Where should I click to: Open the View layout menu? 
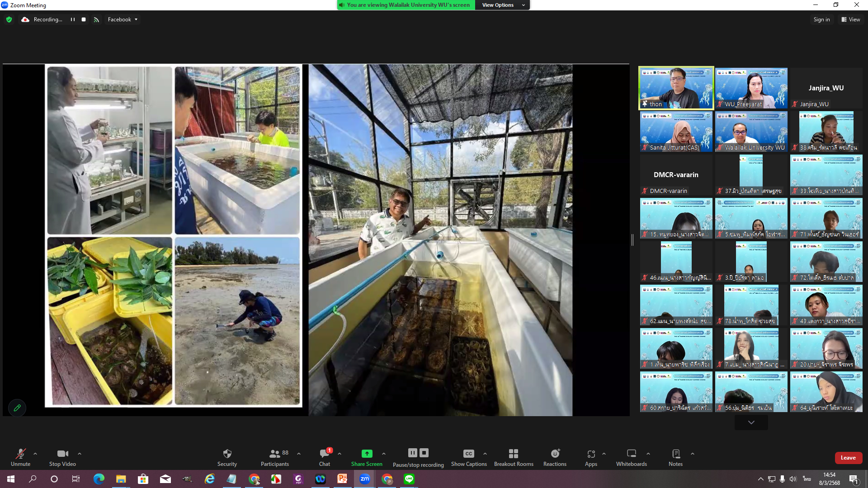850,19
